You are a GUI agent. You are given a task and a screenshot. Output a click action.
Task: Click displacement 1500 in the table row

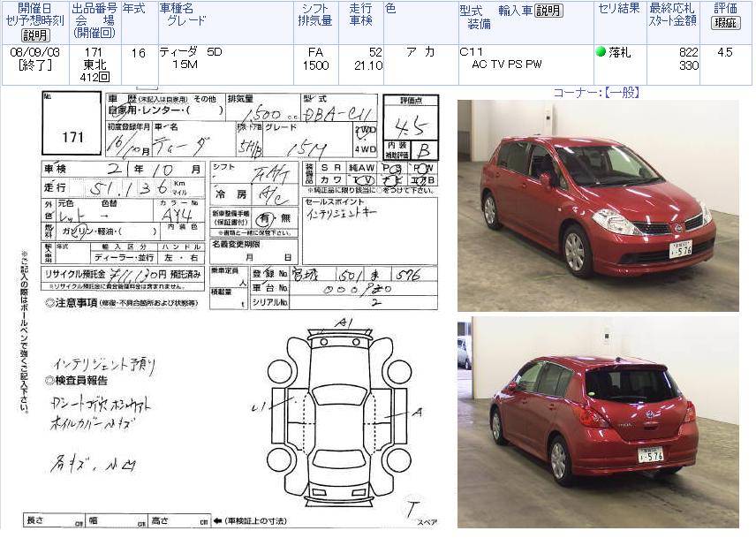[x=315, y=65]
